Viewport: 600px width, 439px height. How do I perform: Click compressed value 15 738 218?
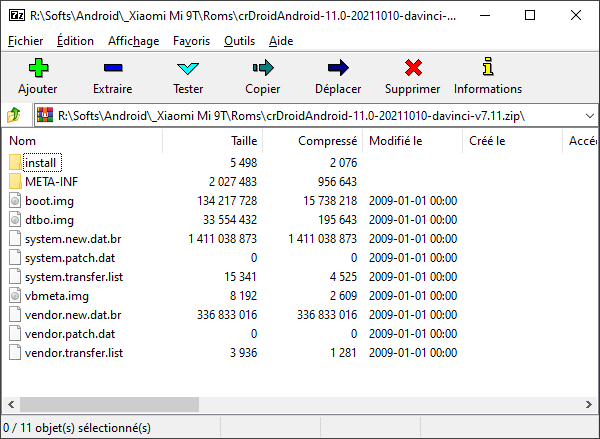click(330, 201)
